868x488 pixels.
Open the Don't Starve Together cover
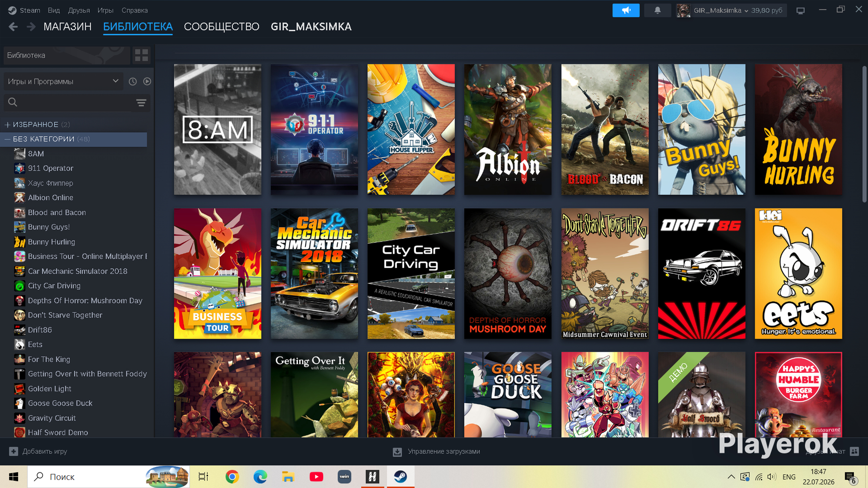(x=605, y=274)
